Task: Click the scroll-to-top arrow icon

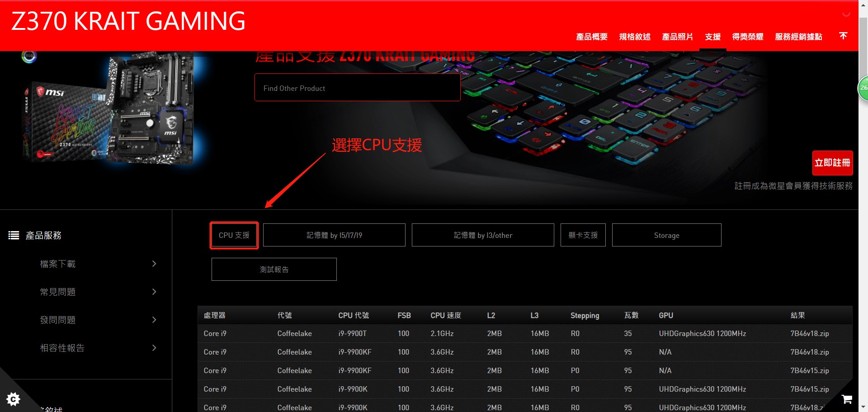Action: [843, 36]
